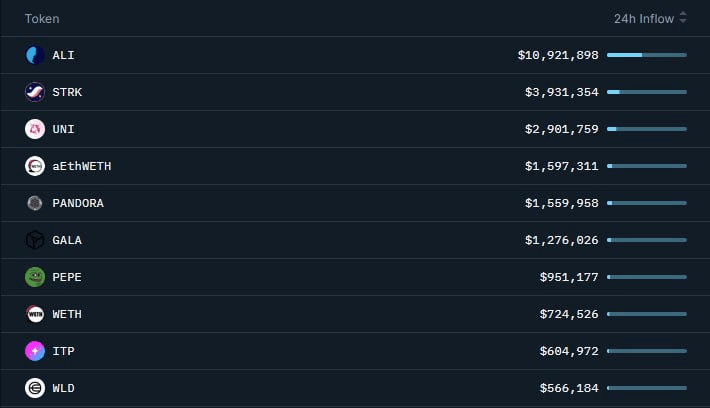Open the PANDORA token icon
Viewport: 710px width, 408px height.
(x=35, y=203)
